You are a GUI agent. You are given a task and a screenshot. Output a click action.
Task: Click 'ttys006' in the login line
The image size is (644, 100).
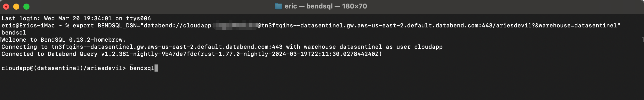click(139, 19)
